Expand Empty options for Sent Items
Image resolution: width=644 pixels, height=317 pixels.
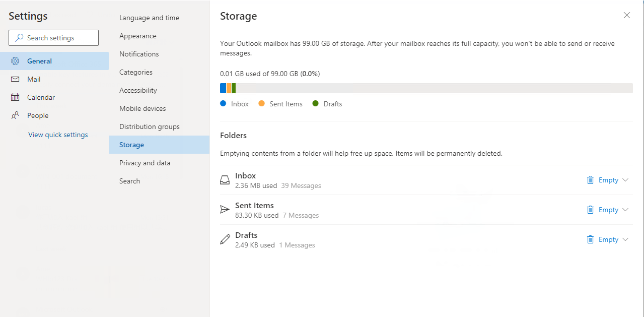[x=625, y=210]
